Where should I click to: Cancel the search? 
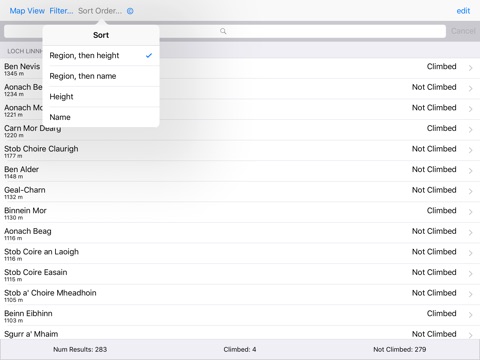[463, 31]
